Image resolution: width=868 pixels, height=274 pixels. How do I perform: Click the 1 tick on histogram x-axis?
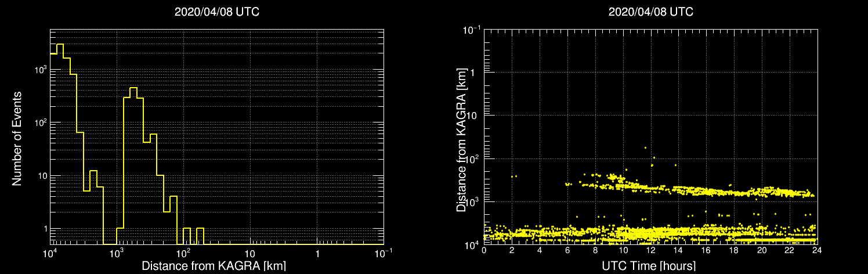coord(317,255)
